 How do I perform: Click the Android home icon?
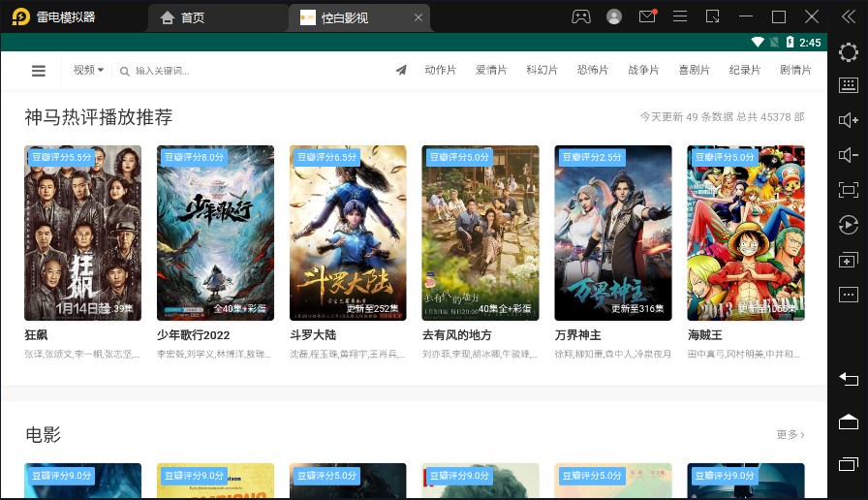point(848,422)
